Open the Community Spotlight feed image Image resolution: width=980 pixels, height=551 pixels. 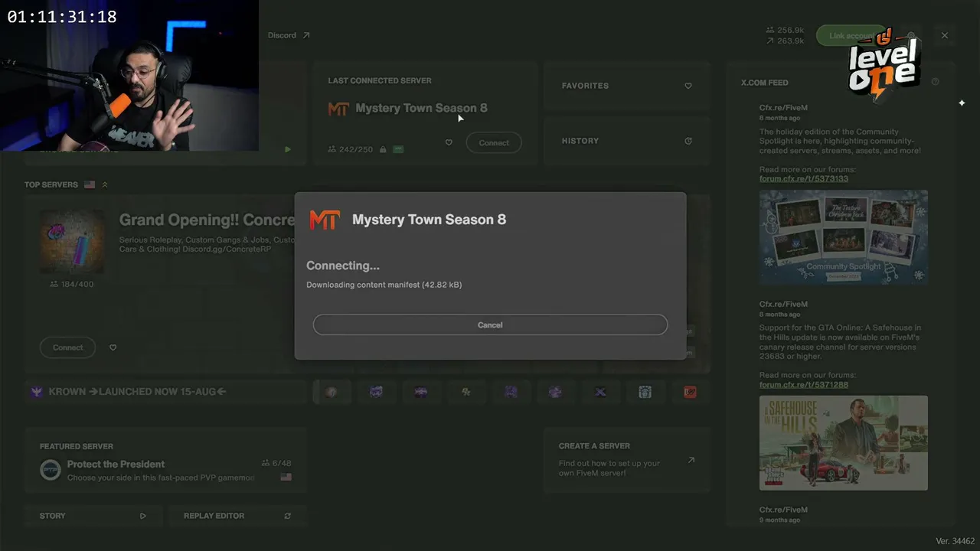point(843,237)
